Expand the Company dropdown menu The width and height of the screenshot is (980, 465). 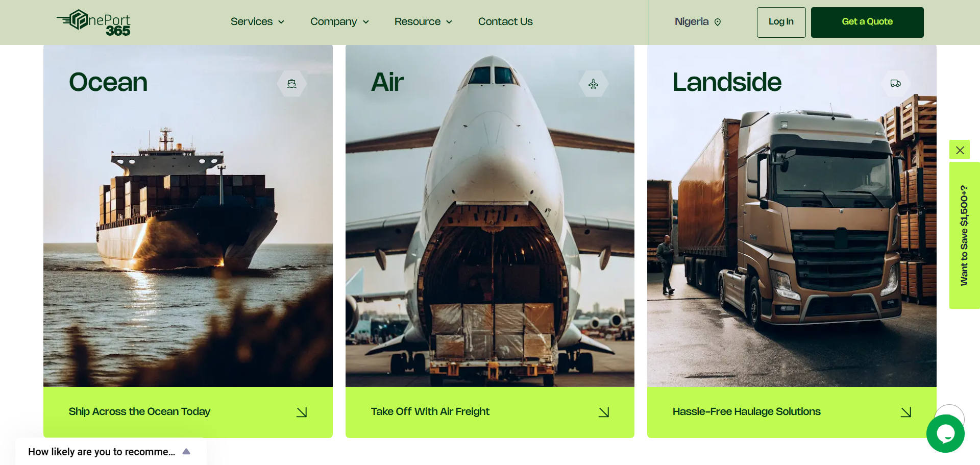click(x=339, y=21)
